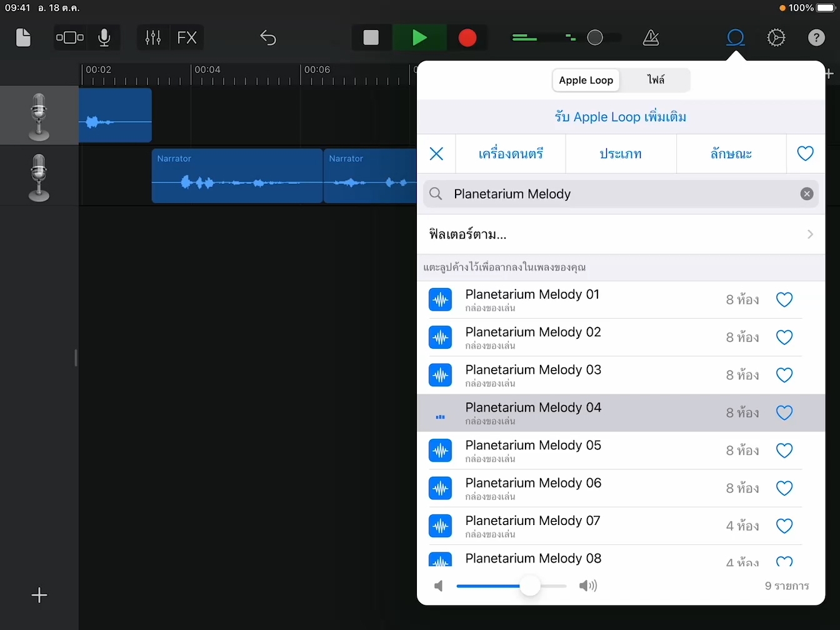Image resolution: width=840 pixels, height=630 pixels.
Task: Expand ฟิลเตอร์ตาม... row
Action: [621, 234]
